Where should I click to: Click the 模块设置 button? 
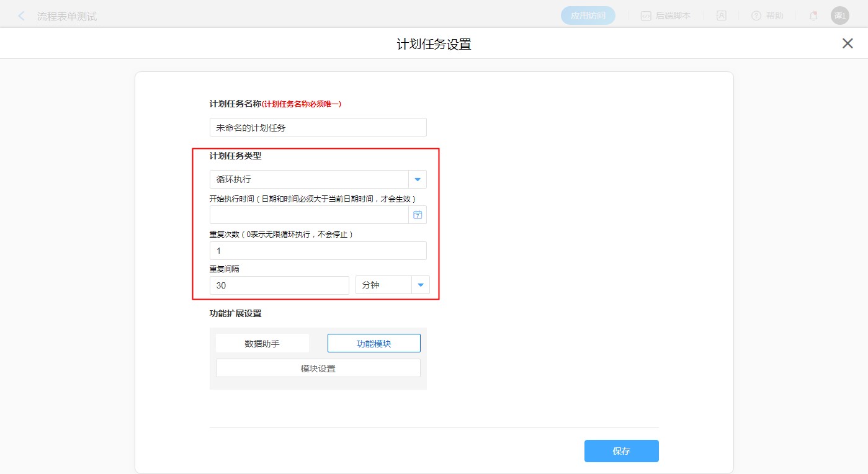pos(318,368)
